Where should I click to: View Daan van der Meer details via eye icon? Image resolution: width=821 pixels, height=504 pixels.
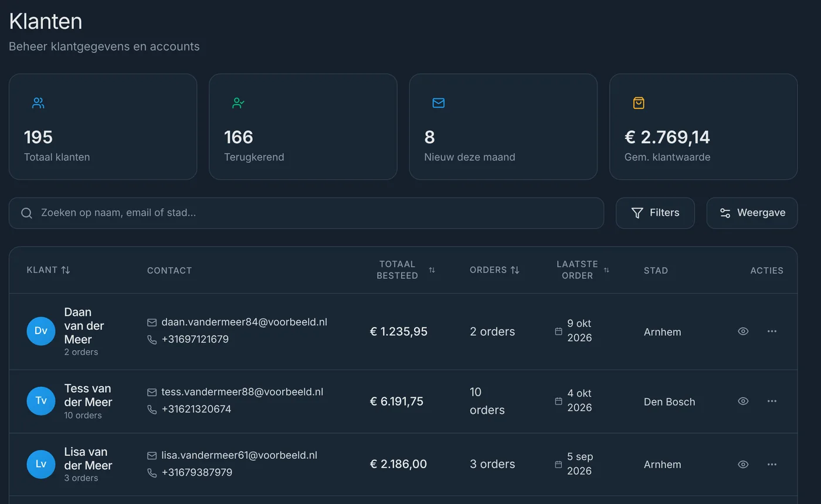pos(743,331)
